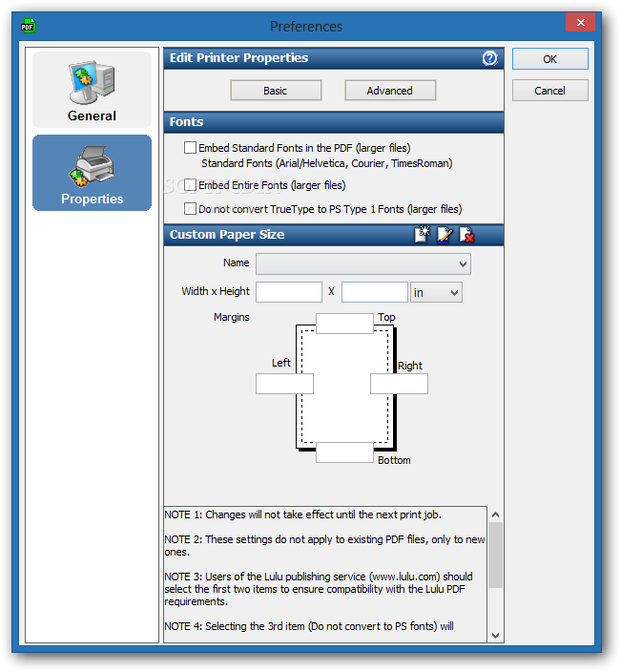Check Do not convert TrueType to PS Type 1

[x=190, y=209]
